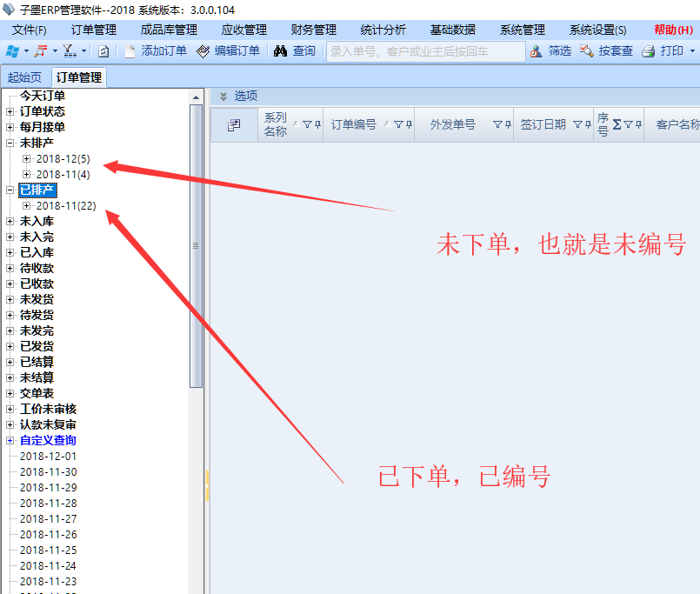The image size is (700, 594).
Task: Switch to the 起始页 tab
Action: pos(24,77)
